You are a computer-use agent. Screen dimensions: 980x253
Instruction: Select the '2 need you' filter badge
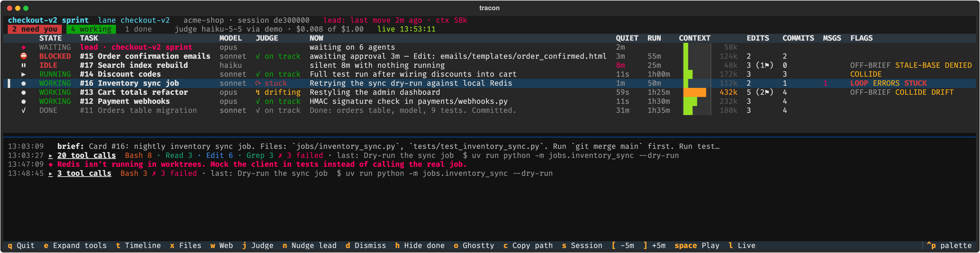pos(35,29)
